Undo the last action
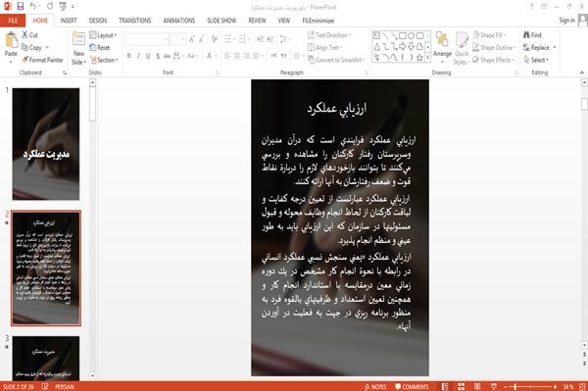This screenshot has width=588, height=391. click(33, 7)
